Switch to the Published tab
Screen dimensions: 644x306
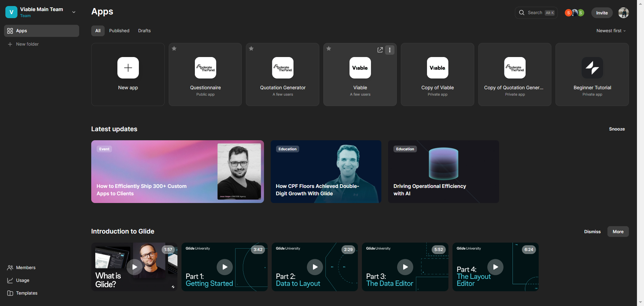pos(119,31)
